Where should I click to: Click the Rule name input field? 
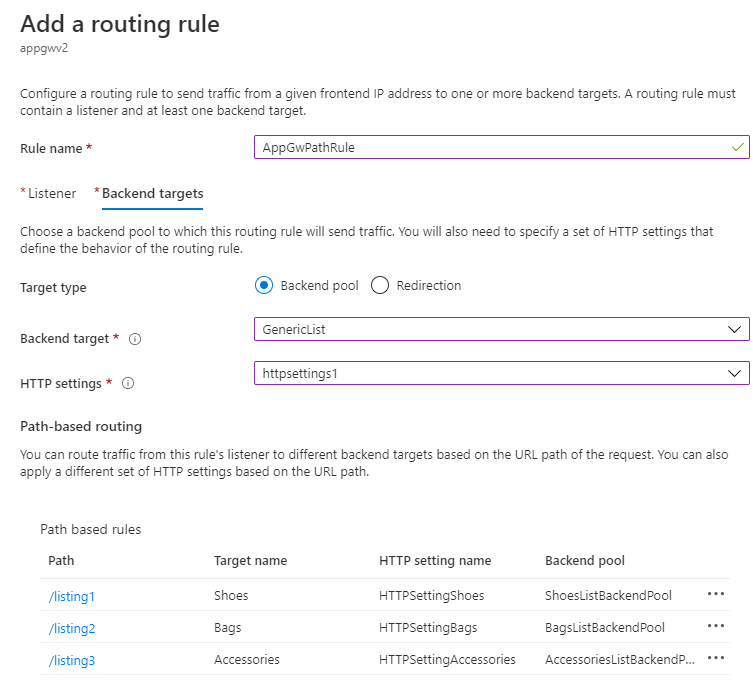coord(490,147)
